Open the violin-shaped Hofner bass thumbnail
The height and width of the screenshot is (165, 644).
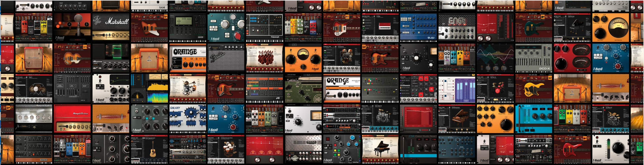[x=72, y=58]
